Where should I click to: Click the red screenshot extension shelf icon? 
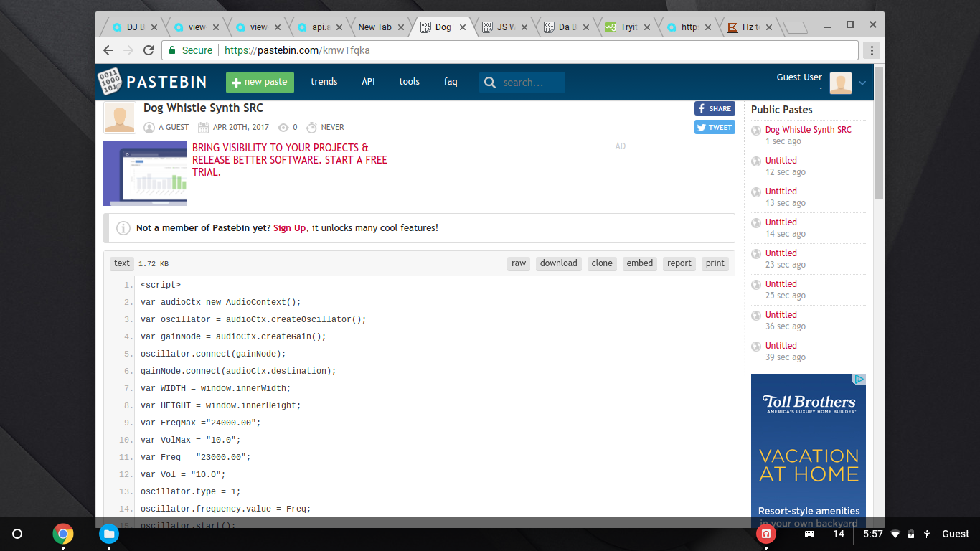pyautogui.click(x=766, y=534)
